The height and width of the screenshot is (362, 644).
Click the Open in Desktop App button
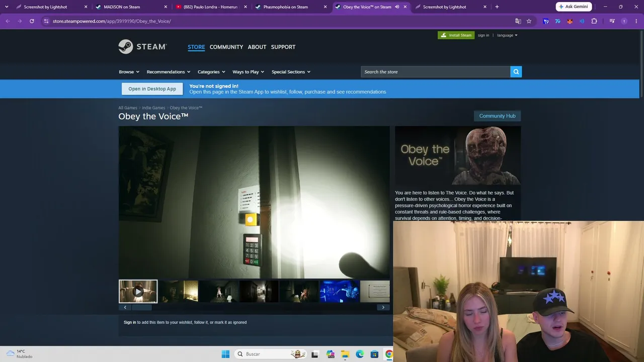152,89
